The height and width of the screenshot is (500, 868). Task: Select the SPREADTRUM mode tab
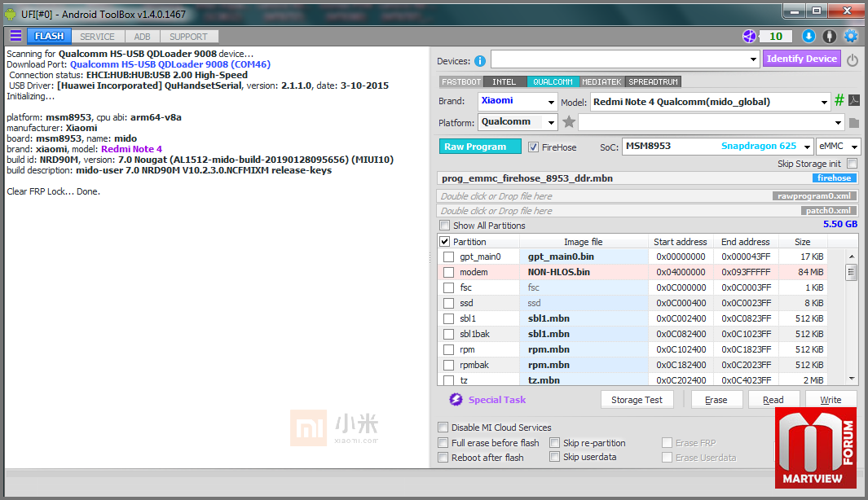(x=653, y=82)
